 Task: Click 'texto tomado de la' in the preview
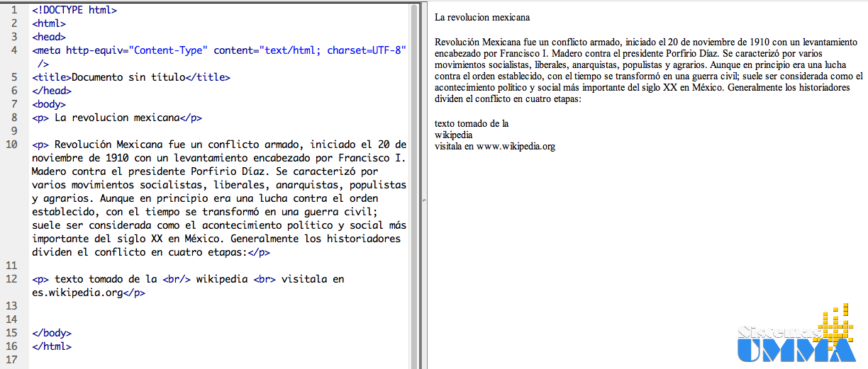pos(472,123)
